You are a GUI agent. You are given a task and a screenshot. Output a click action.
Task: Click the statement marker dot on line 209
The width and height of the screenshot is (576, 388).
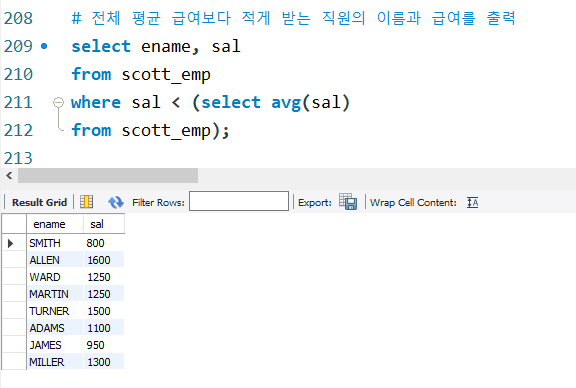pos(44,46)
